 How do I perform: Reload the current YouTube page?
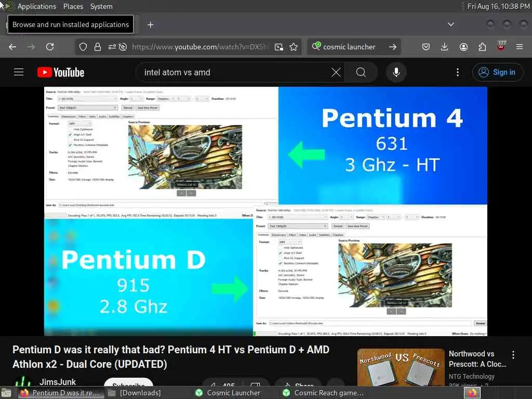point(50,47)
